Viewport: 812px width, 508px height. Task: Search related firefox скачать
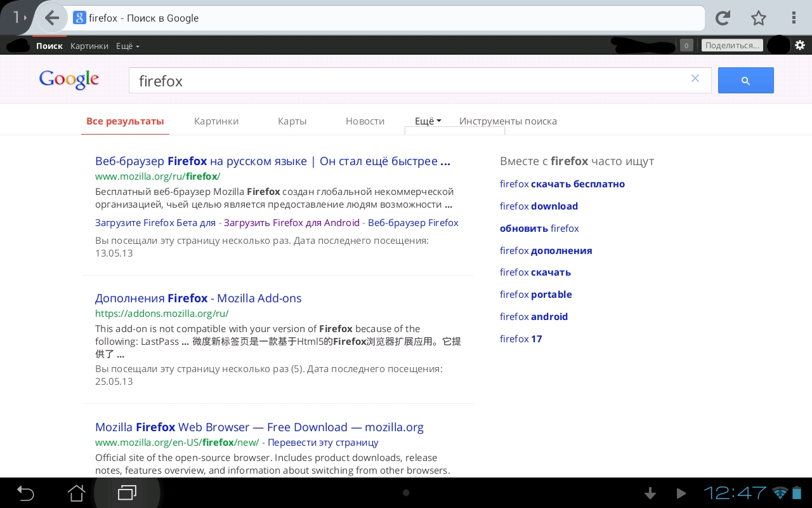click(535, 272)
